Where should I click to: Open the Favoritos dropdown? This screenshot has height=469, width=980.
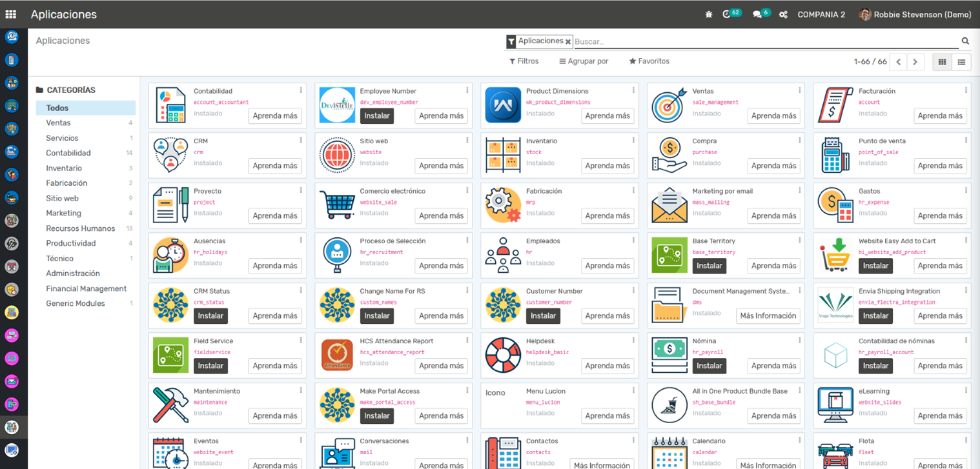tap(649, 61)
